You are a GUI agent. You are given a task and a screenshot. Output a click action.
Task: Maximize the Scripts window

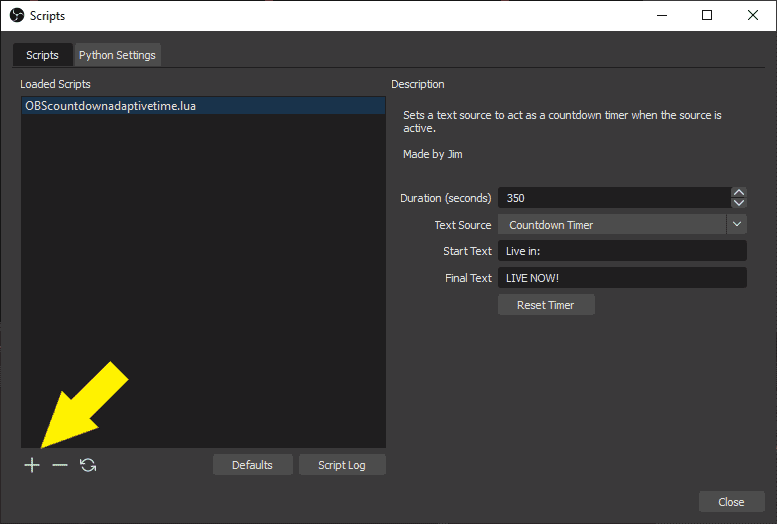click(707, 15)
